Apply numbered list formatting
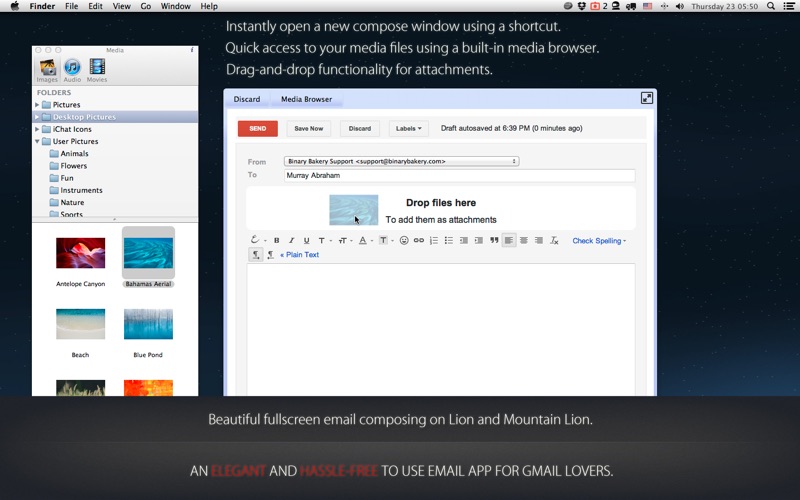The width and height of the screenshot is (800, 500). tap(434, 240)
